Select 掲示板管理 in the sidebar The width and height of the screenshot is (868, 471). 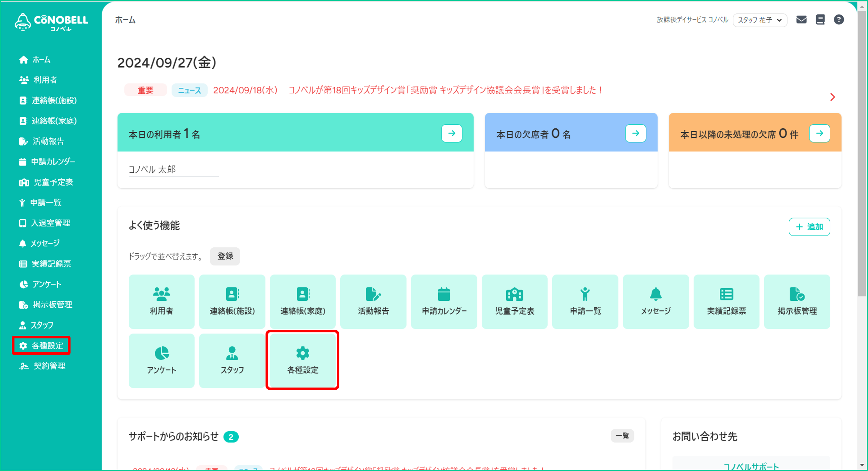click(46, 305)
